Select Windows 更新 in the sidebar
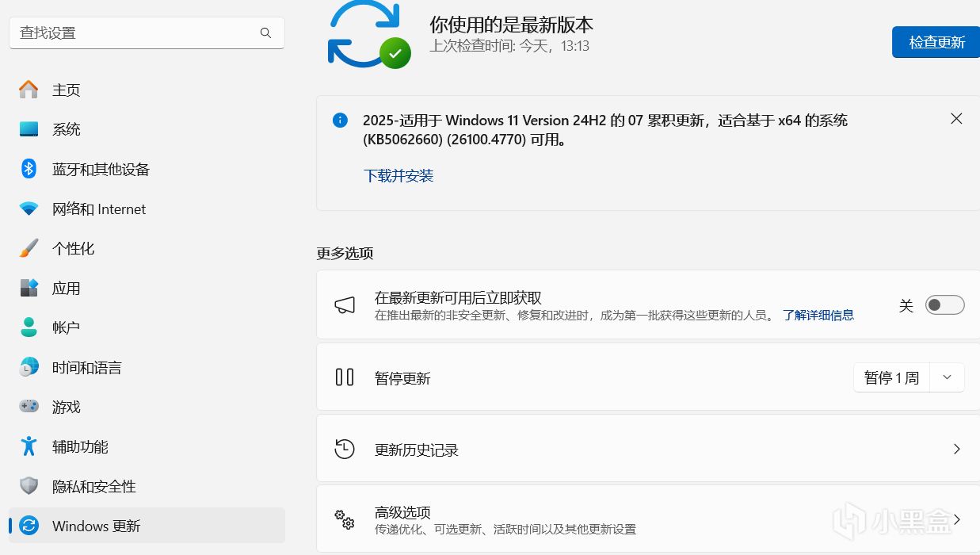This screenshot has width=980, height=555. click(x=147, y=526)
